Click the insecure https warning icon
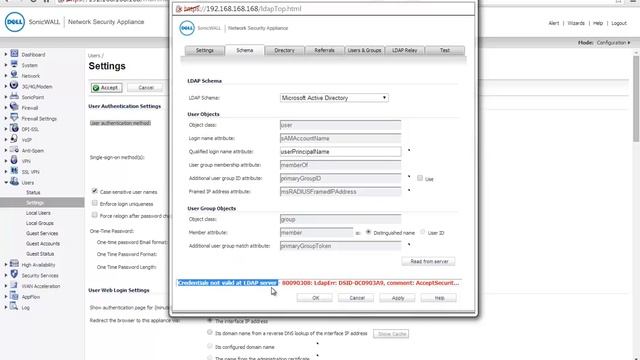The image size is (640, 360). click(179, 9)
